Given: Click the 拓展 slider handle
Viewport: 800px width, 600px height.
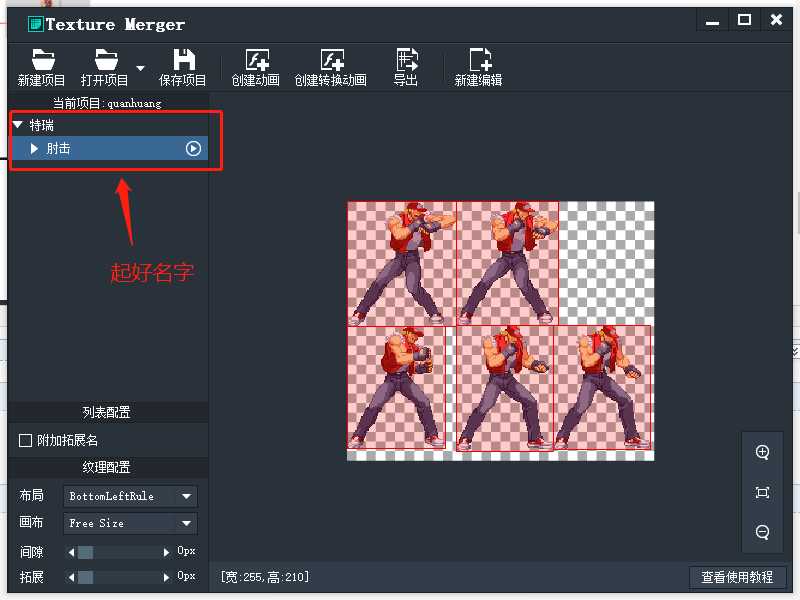Looking at the screenshot, I should pyautogui.click(x=85, y=577).
